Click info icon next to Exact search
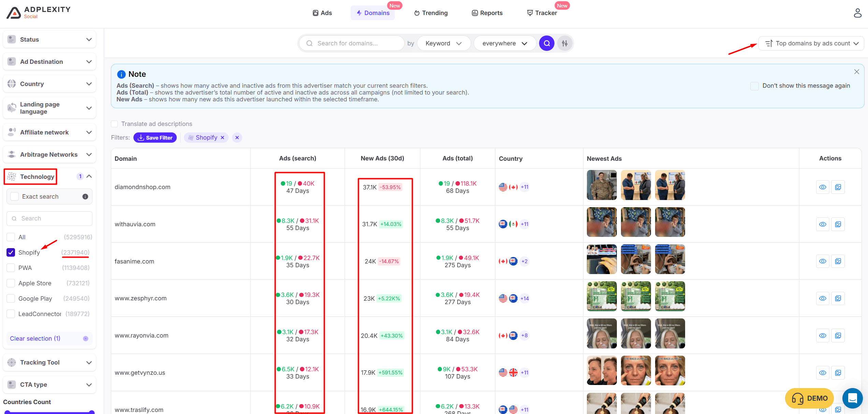868x414 pixels. [x=85, y=197]
